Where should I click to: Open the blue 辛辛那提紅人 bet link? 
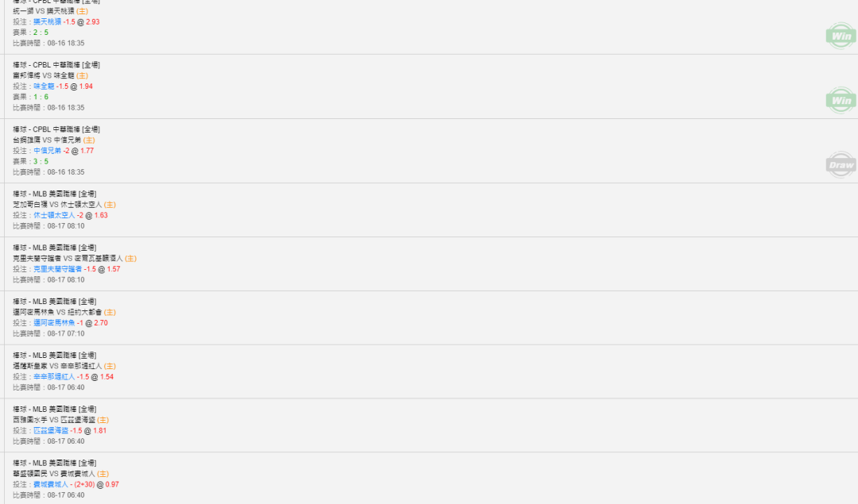click(x=54, y=377)
